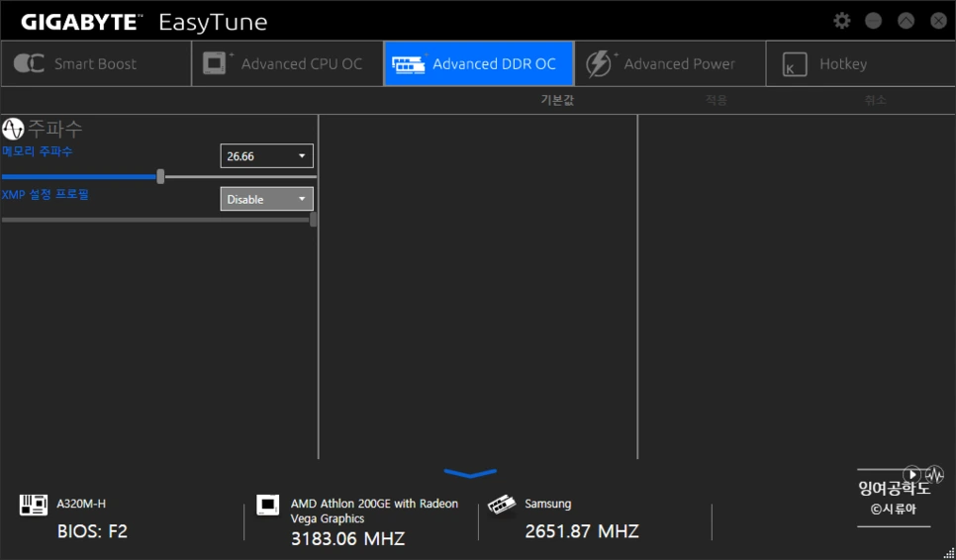Screen dimensions: 956x560
Task: Click the play arrow icon at bottom right
Action: [911, 474]
